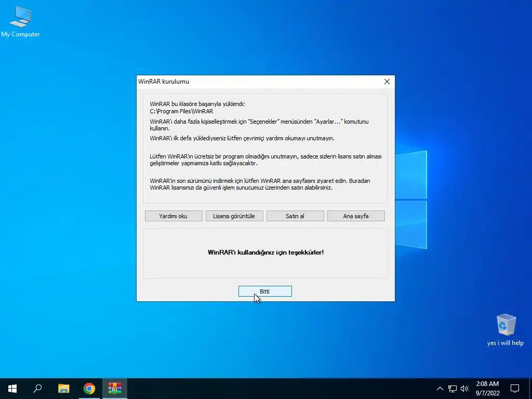Open the notification center icon
The image size is (532, 399).
click(515, 389)
